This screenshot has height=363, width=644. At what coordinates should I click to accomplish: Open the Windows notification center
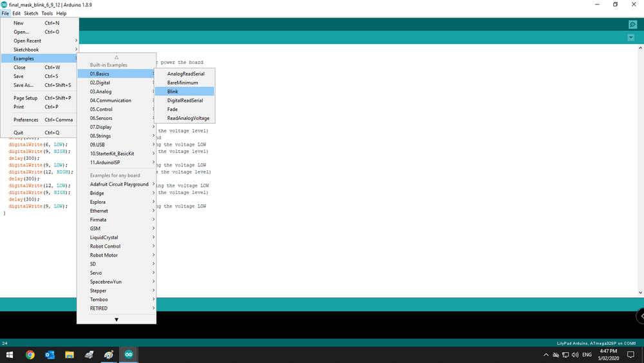(631, 355)
